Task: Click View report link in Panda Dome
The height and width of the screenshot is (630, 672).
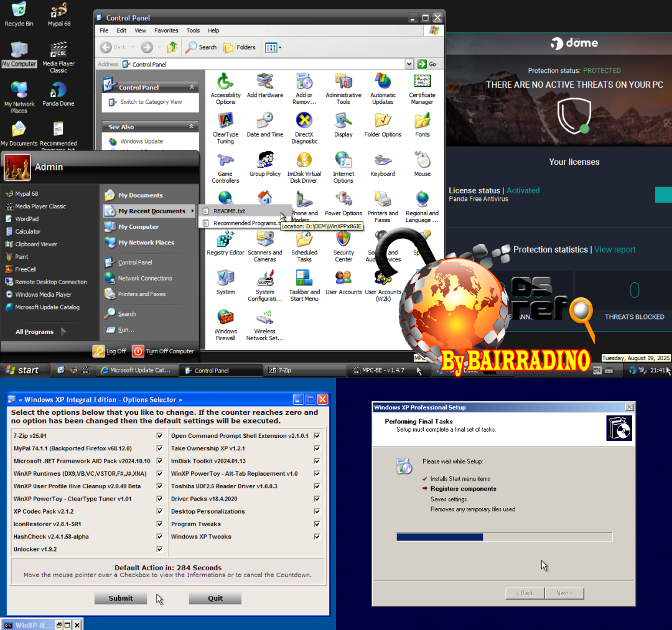Action: pos(615,249)
